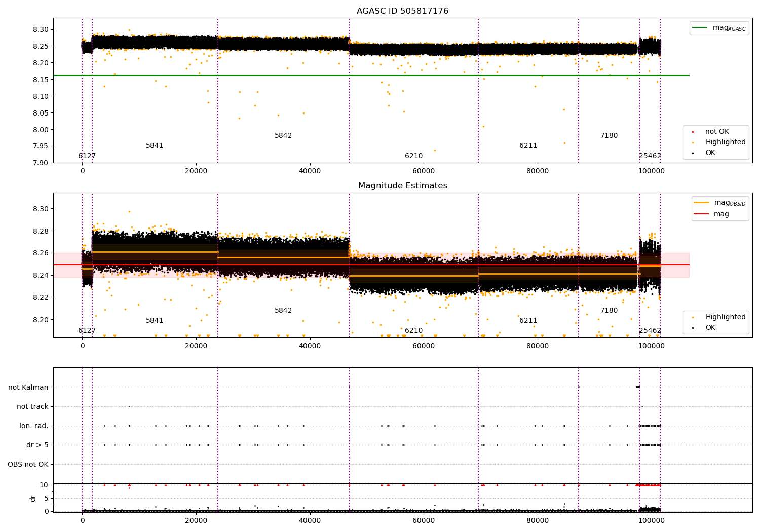Image resolution: width=760 pixels, height=532 pixels.
Task: Click the green mag AGASC horizontal line
Action: (x=371, y=75)
